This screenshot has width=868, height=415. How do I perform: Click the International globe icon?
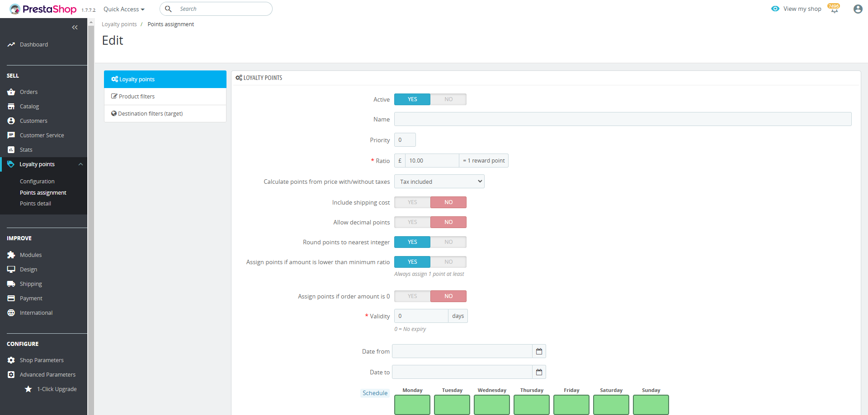pos(11,313)
